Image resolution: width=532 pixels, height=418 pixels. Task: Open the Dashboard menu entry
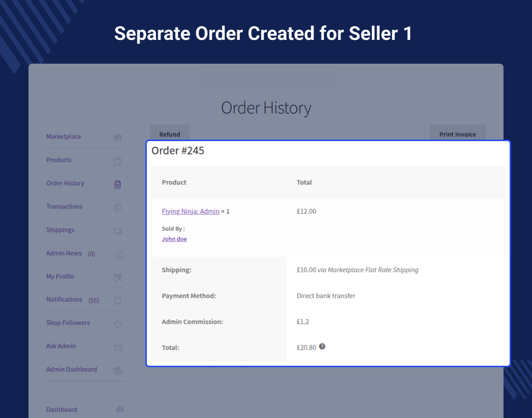(62, 409)
